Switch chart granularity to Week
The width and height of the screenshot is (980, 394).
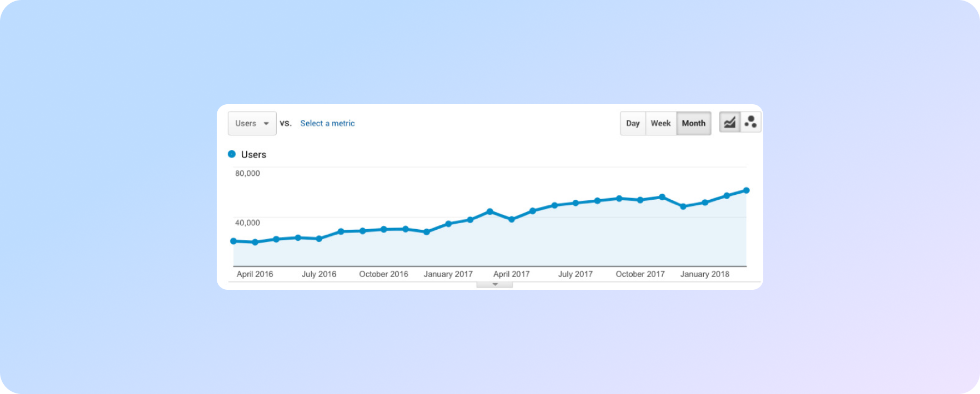click(x=661, y=123)
